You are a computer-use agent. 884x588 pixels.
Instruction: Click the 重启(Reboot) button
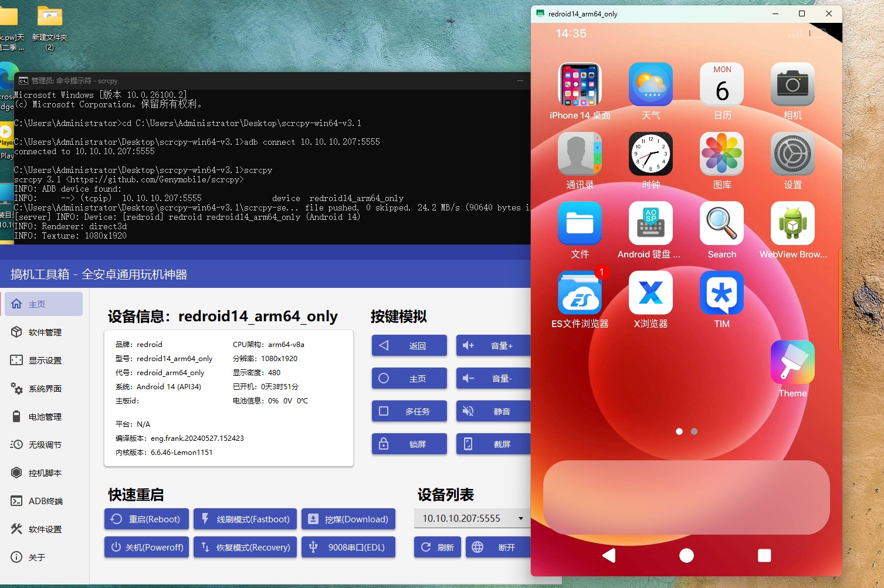(x=147, y=519)
